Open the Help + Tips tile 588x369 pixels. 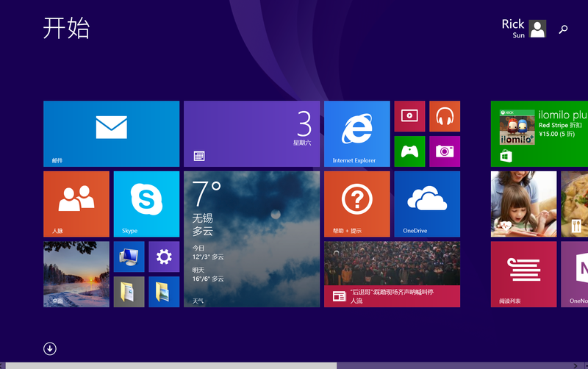coord(356,204)
